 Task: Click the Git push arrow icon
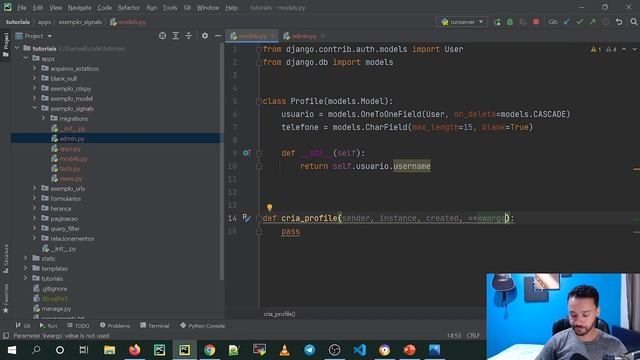coord(593,22)
